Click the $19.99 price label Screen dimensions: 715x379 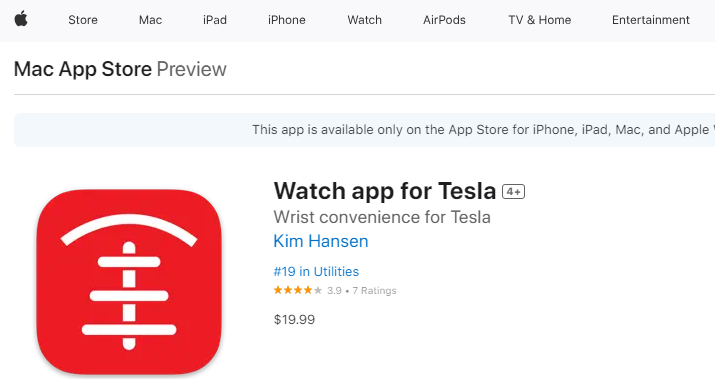point(294,319)
